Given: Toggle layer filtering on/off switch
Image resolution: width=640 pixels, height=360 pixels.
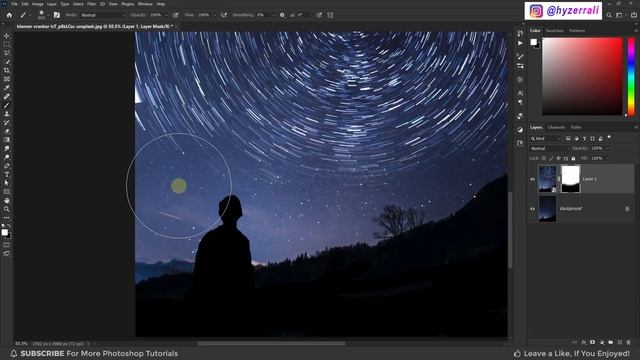Looking at the screenshot, I should [x=609, y=138].
